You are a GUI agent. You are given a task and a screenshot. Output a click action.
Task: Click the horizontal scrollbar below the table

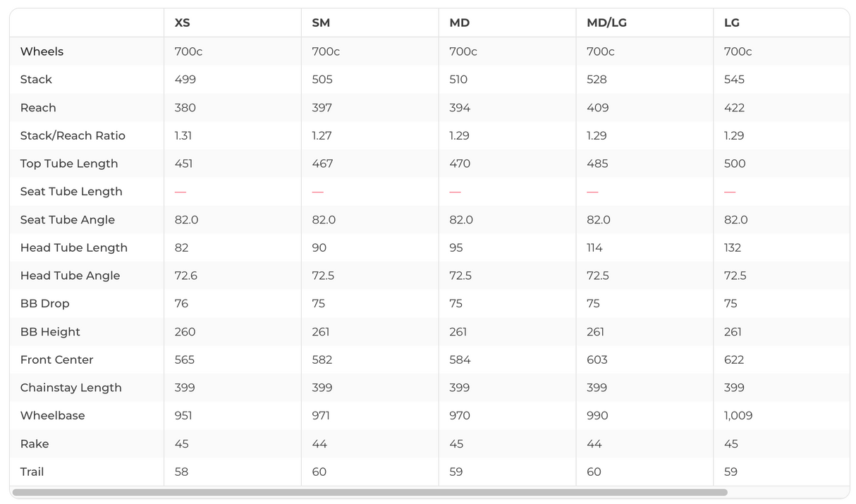point(369,492)
